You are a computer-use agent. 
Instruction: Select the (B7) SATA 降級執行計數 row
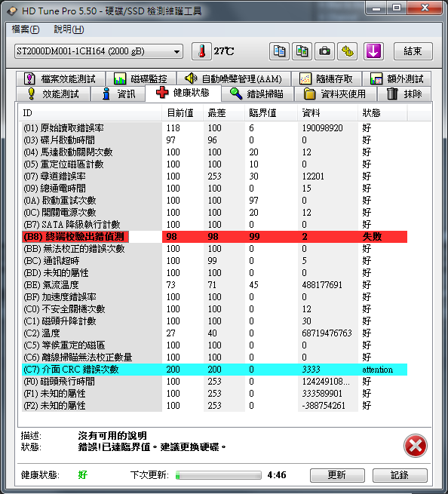pyautogui.click(x=214, y=225)
